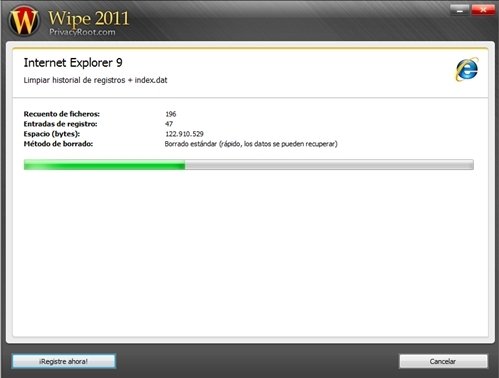The image size is (499, 378).
Task: Select the 'Internet Explorer 9' heading
Action: tap(73, 63)
